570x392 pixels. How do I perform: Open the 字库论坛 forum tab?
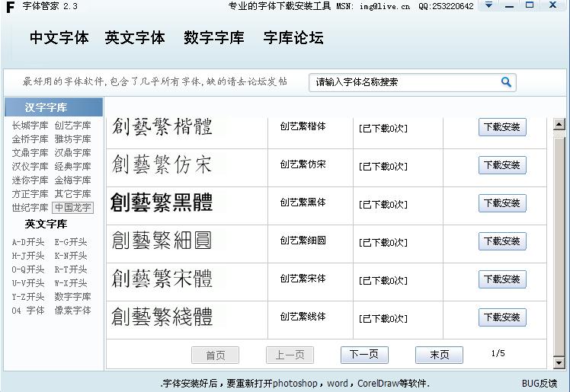point(293,38)
